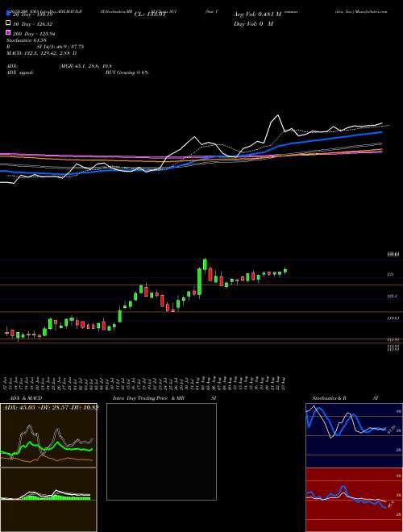Click the MACD values line
Screen dimensions: 403x532
[x=41, y=53]
